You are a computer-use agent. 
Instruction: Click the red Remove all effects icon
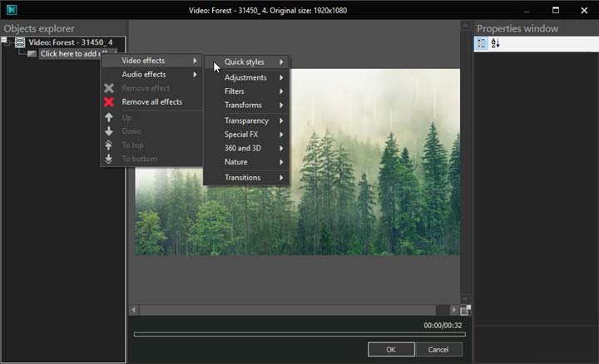point(108,102)
